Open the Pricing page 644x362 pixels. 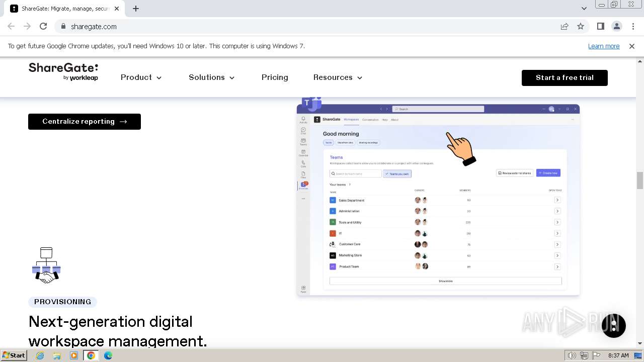pos(275,77)
